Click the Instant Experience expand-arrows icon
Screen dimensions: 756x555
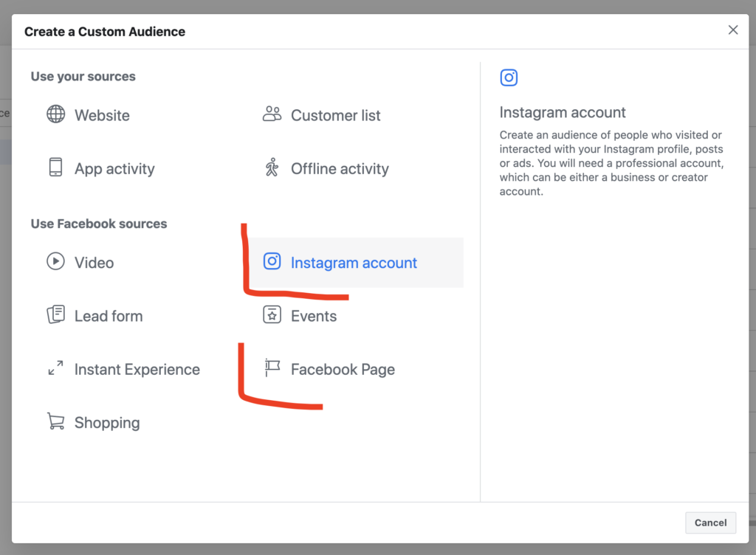(55, 368)
